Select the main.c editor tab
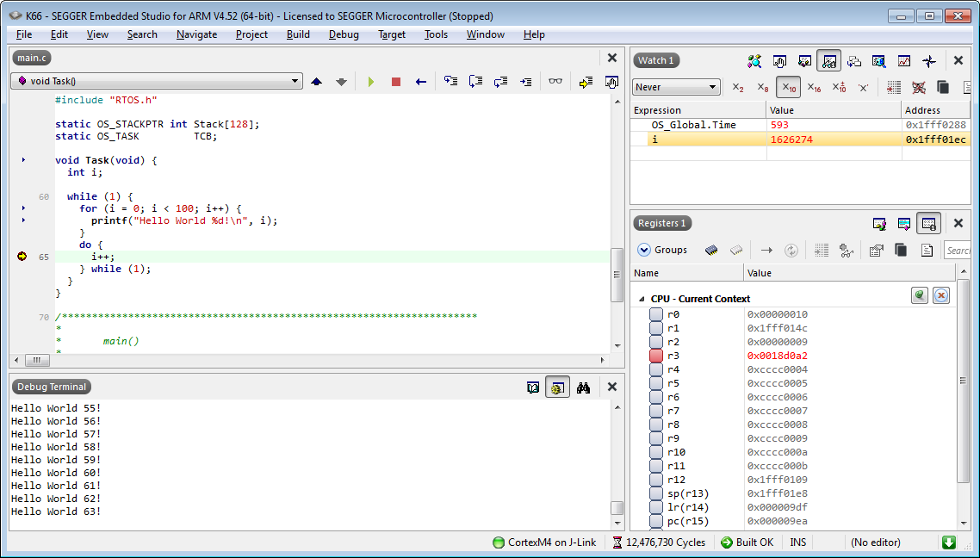Screen dimensions: 980x558 point(31,58)
